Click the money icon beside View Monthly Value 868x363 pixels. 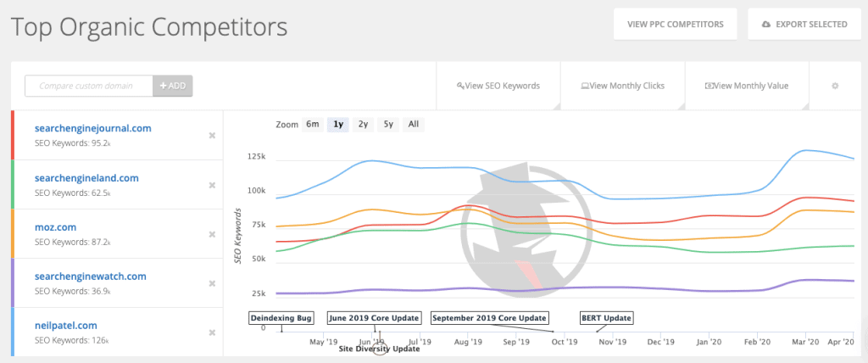click(x=708, y=86)
